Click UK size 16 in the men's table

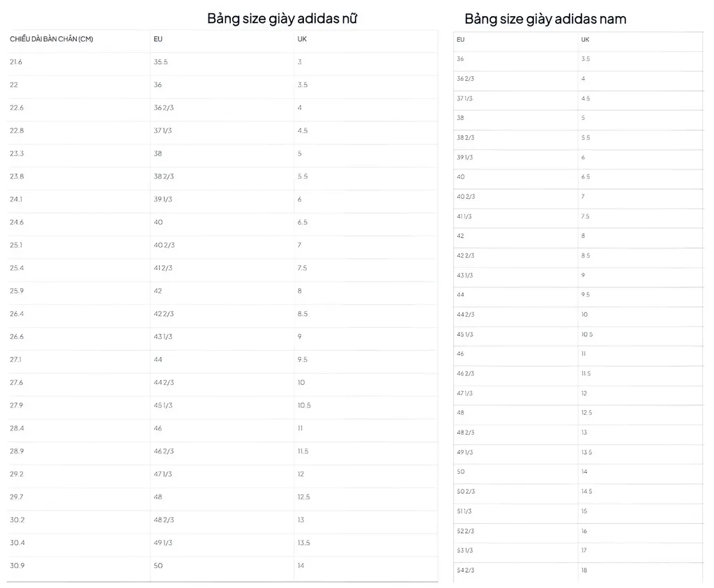584,532
